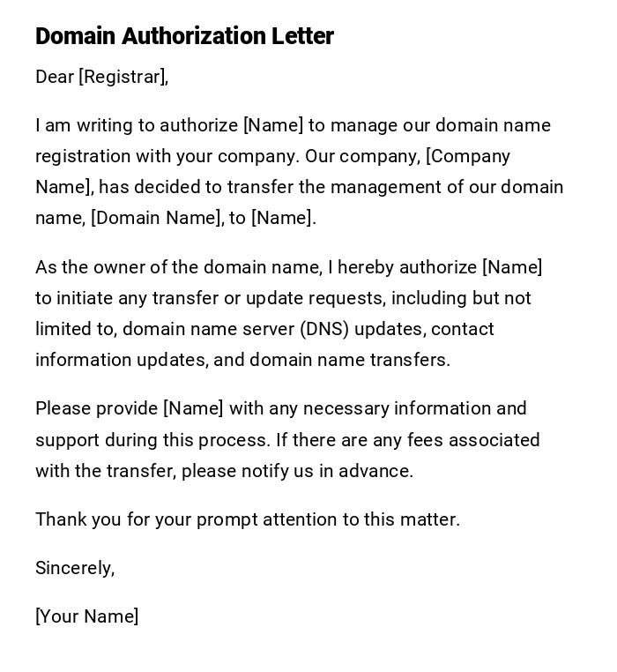This screenshot has width=617, height=672.
Task: Click [Name] after "Please provide"
Action: coord(194,408)
